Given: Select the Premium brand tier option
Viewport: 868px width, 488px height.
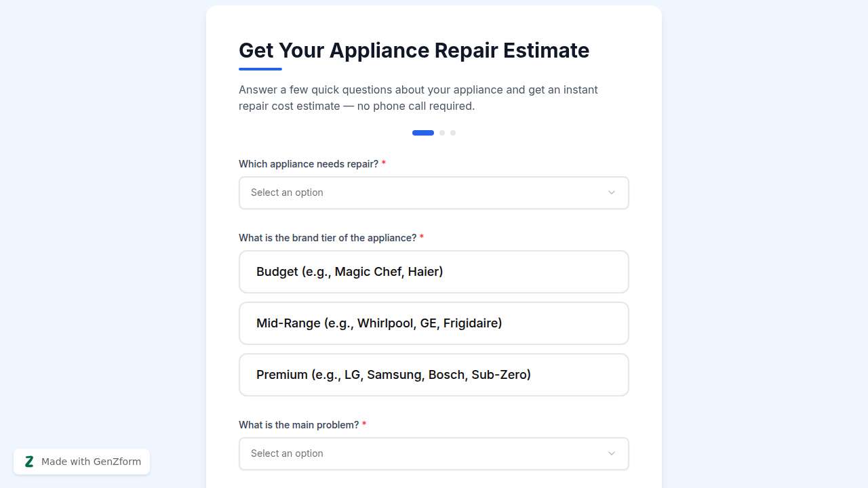Looking at the screenshot, I should 434,374.
